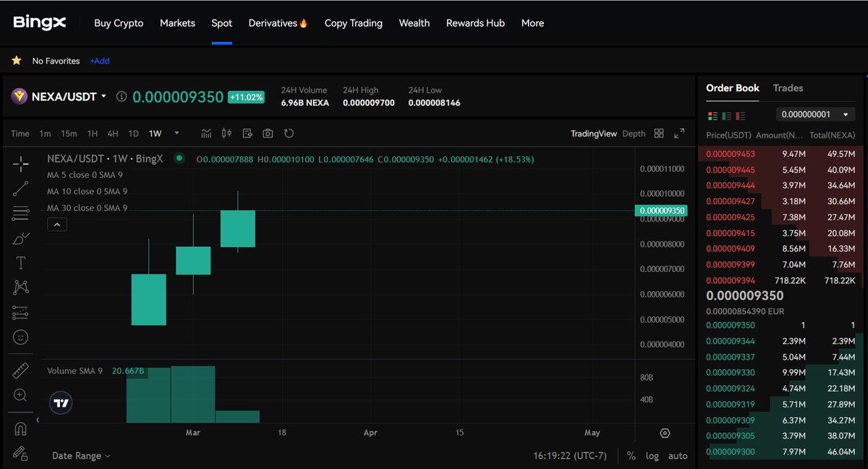The image size is (868, 469).
Task: Switch chart to TradingView mode
Action: click(594, 133)
